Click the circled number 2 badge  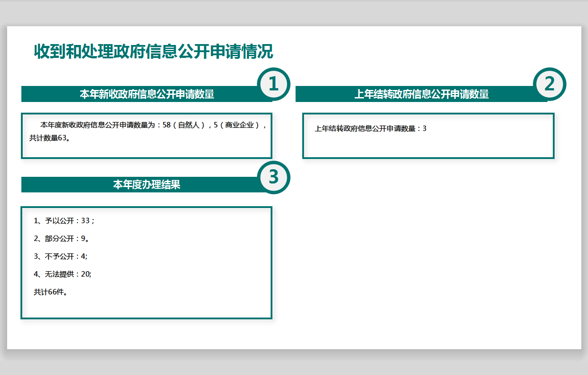[550, 84]
